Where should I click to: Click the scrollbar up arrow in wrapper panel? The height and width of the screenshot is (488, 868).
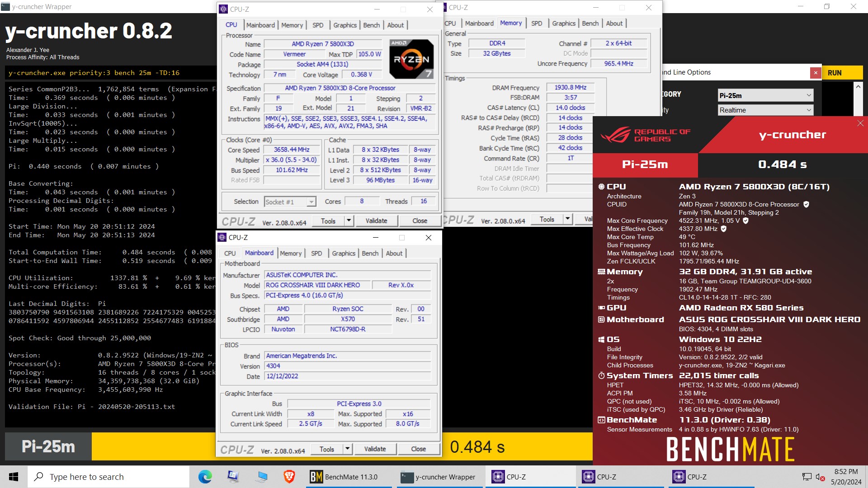coord(858,86)
